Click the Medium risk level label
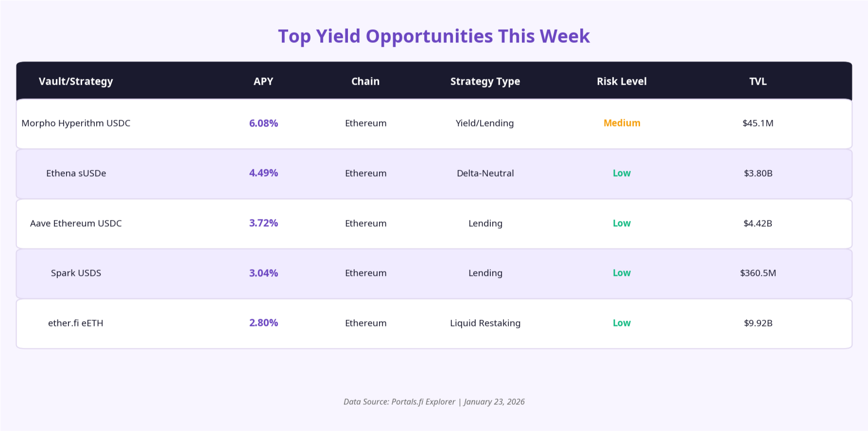Viewport: 868px width, 431px height. 622,123
